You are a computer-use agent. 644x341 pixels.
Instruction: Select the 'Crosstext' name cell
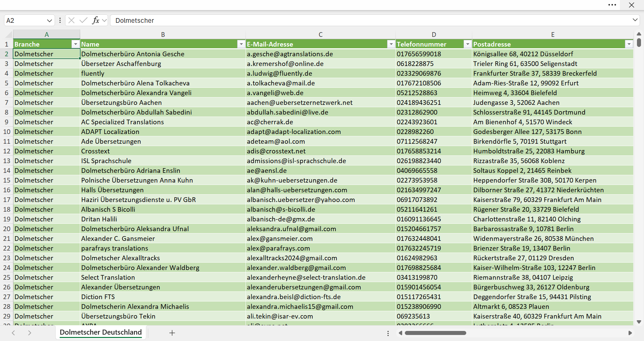pos(163,151)
